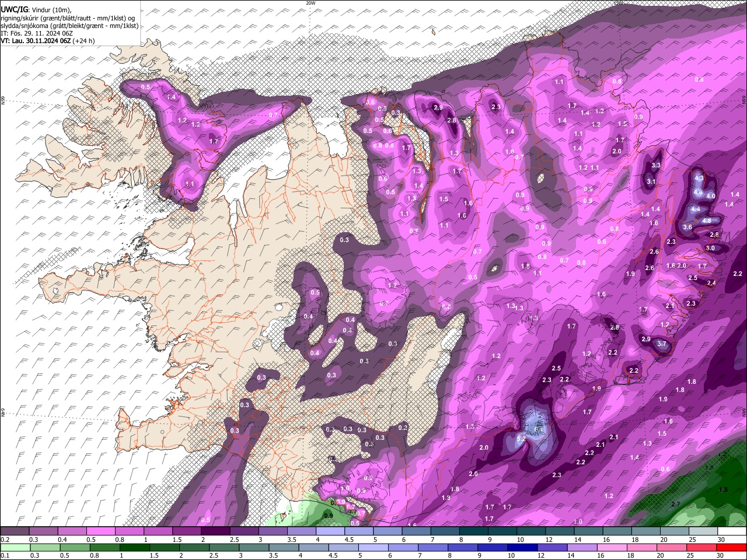Click the 3.3 precipitation value on the map
The height and width of the screenshot is (560, 747).
(x=656, y=166)
